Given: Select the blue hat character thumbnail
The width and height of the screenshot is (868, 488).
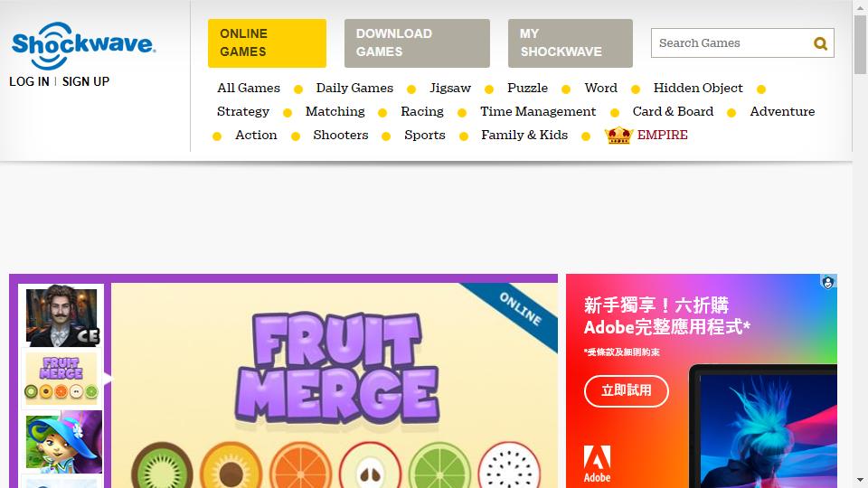Looking at the screenshot, I should (63, 442).
